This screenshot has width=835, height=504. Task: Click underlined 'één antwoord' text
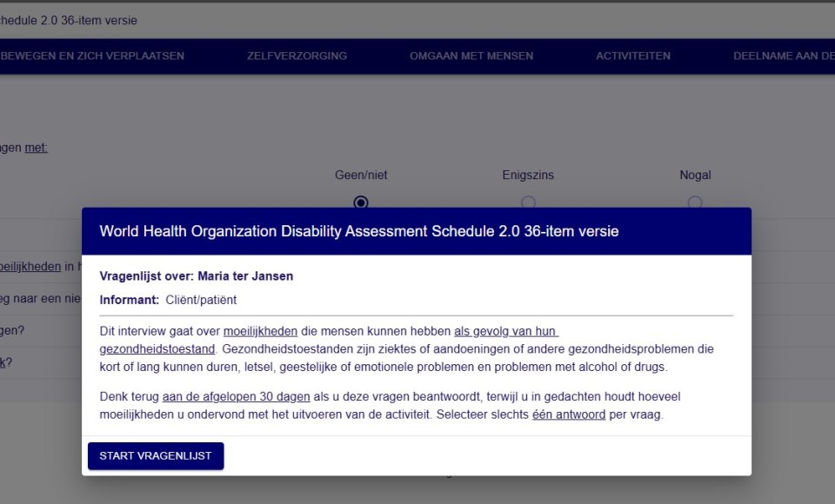[569, 414]
